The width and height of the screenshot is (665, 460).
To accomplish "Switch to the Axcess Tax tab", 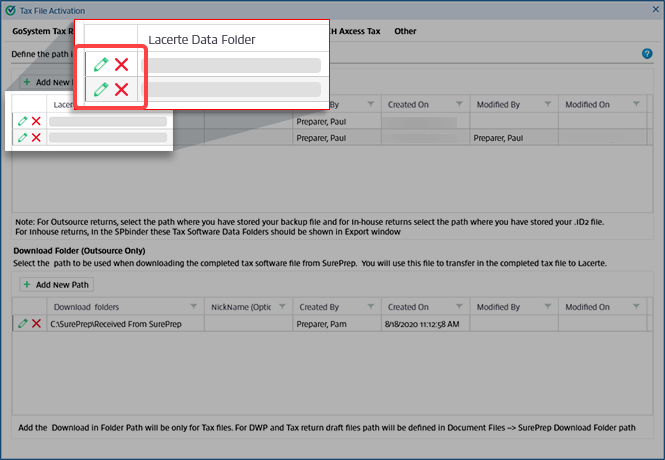I will click(x=355, y=31).
